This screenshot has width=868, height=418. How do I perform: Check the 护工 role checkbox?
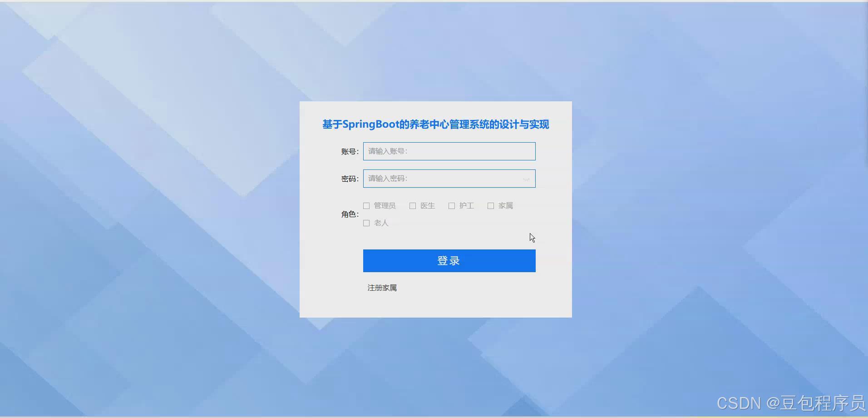[451, 205]
